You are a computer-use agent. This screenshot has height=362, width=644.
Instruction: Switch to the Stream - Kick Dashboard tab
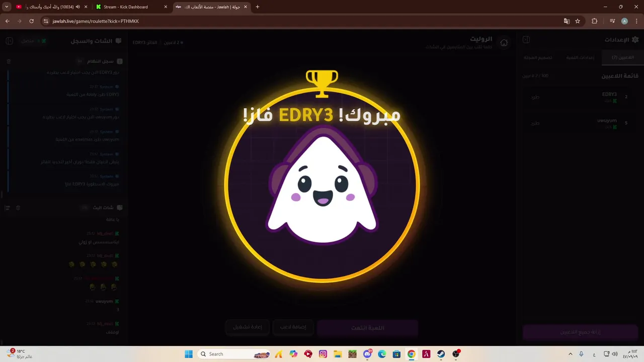[131, 7]
